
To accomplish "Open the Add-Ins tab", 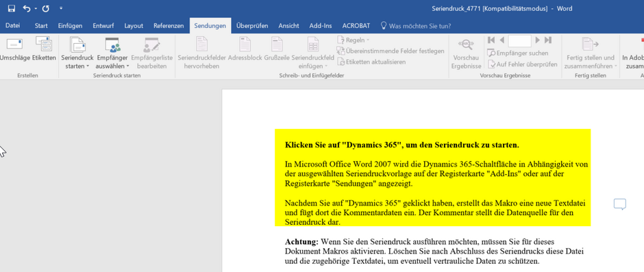I will [321, 25].
